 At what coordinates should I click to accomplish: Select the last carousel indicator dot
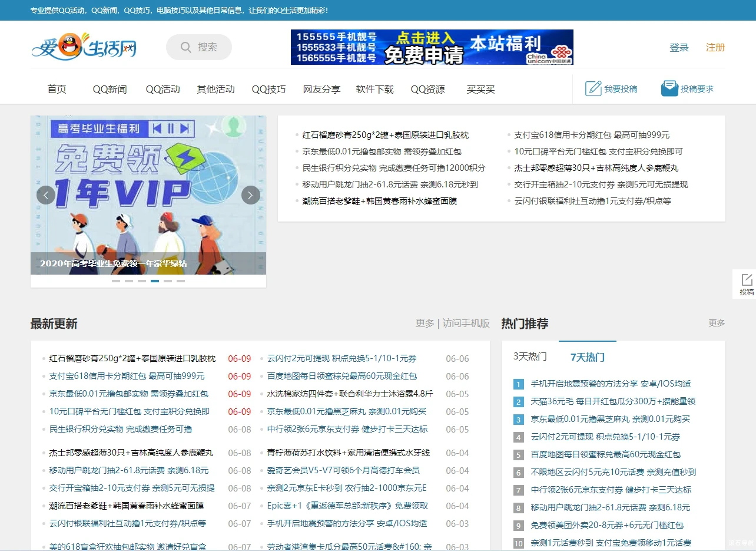point(181,281)
